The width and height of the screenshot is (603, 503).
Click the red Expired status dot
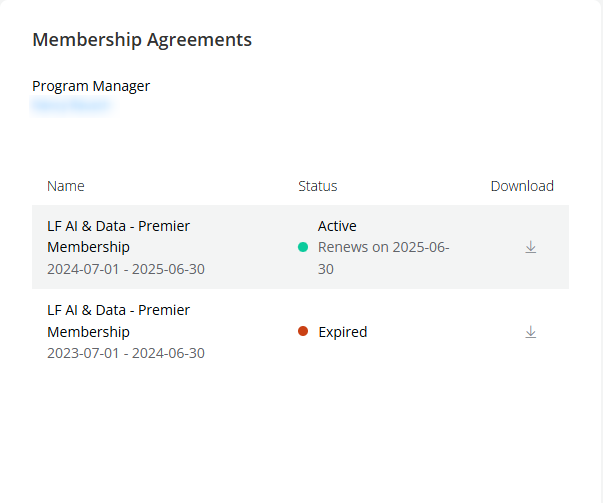[x=303, y=331]
